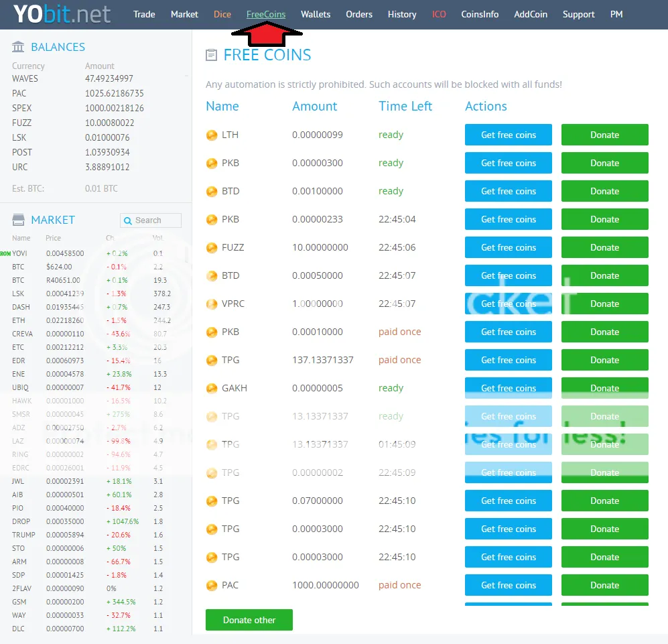Donate to the VPRC faucet

(604, 304)
